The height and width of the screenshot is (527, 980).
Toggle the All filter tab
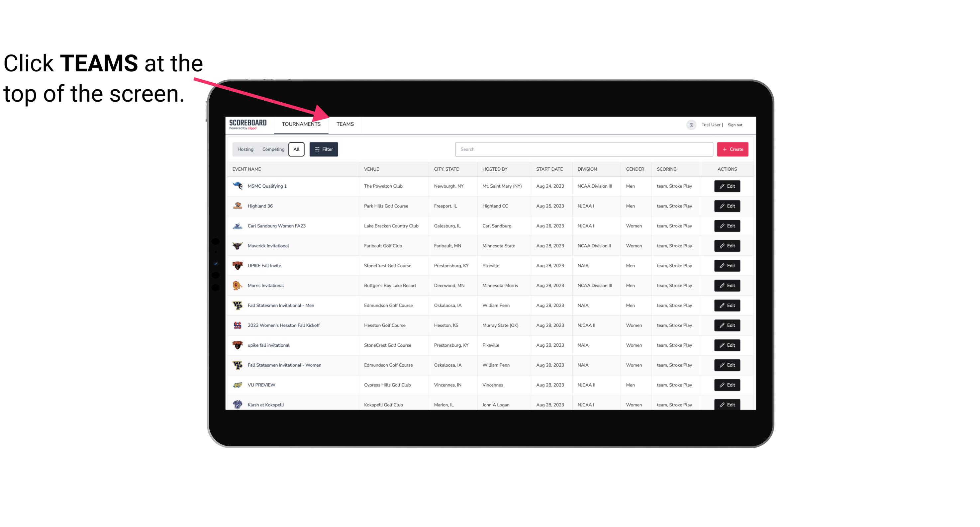(297, 149)
